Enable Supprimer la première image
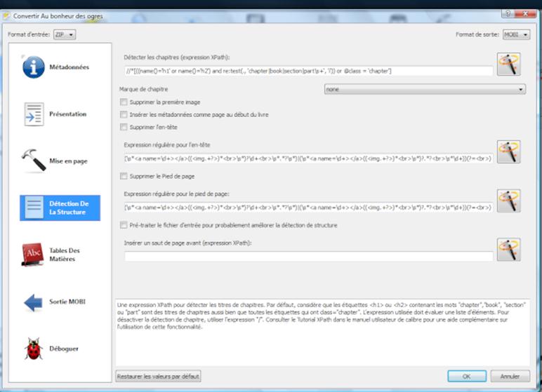 click(x=124, y=102)
